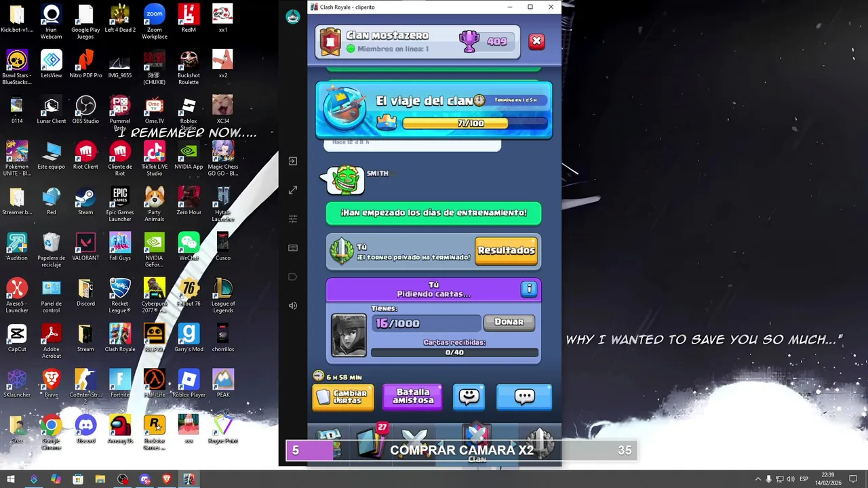Image resolution: width=868 pixels, height=488 pixels.
Task: Open Resultados of the private tournament
Action: 507,250
